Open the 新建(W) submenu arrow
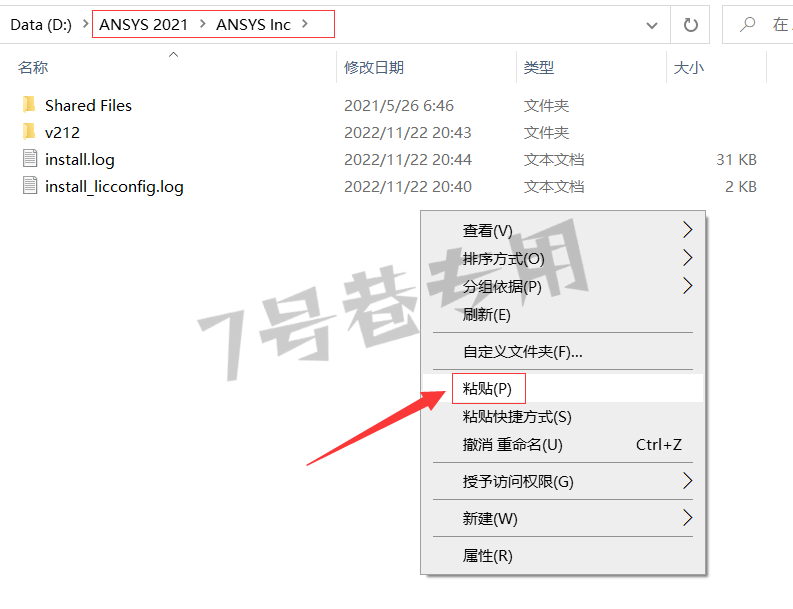Viewport: 793px width, 609px height. 687,518
